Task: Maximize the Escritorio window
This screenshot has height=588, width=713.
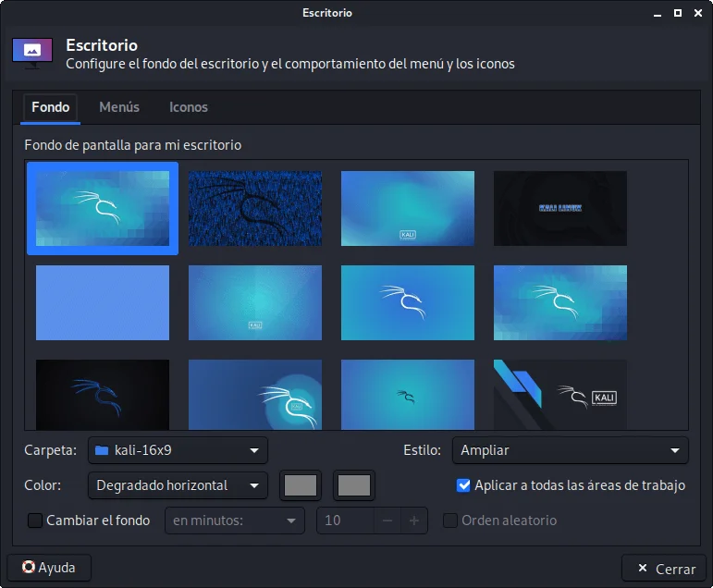Action: 678,13
